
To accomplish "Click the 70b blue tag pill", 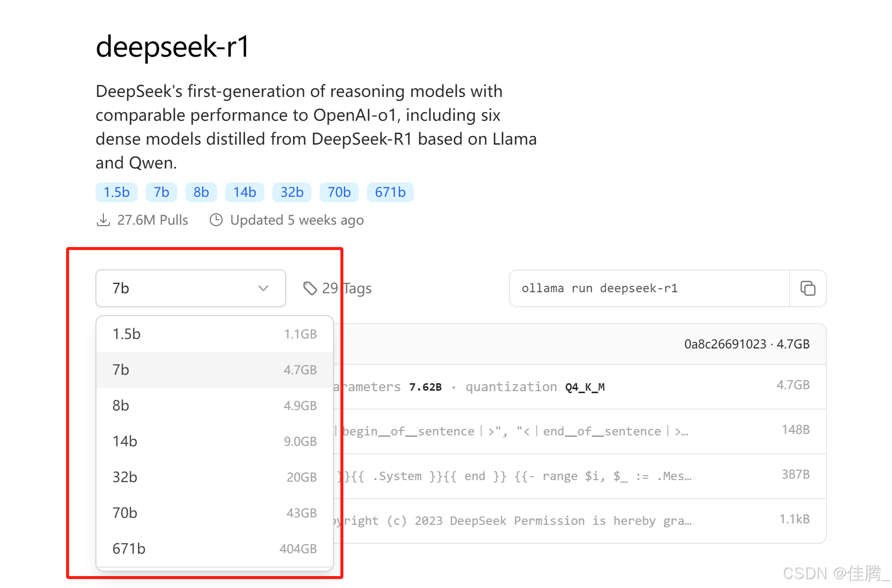I will tap(339, 192).
